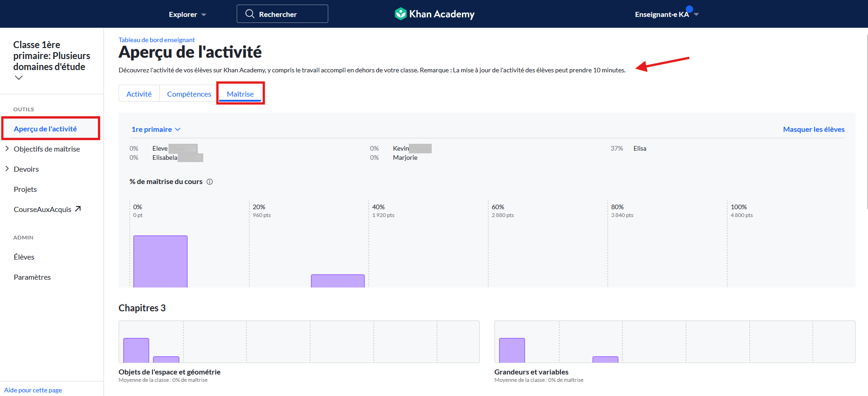Click the 100% 4 800 pts axis label
The image size is (868, 396).
pos(742,211)
